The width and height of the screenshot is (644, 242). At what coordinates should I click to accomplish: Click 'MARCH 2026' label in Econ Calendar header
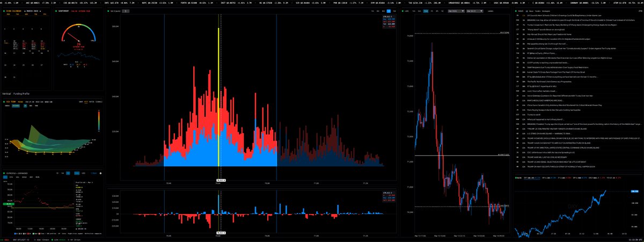point(32,11)
